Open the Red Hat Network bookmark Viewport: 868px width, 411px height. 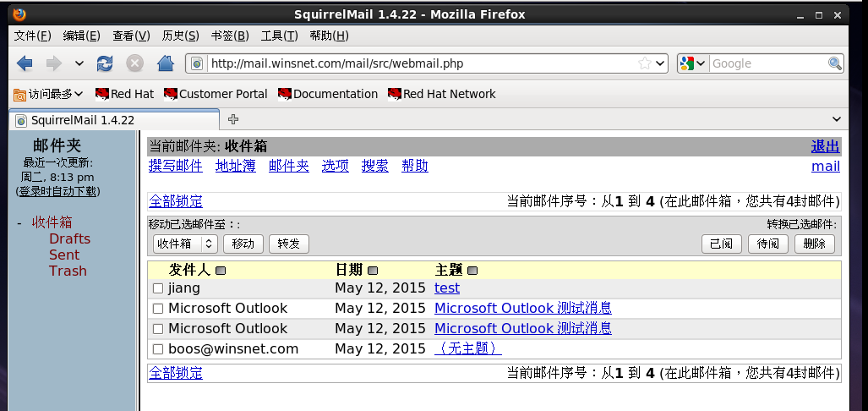coord(442,94)
